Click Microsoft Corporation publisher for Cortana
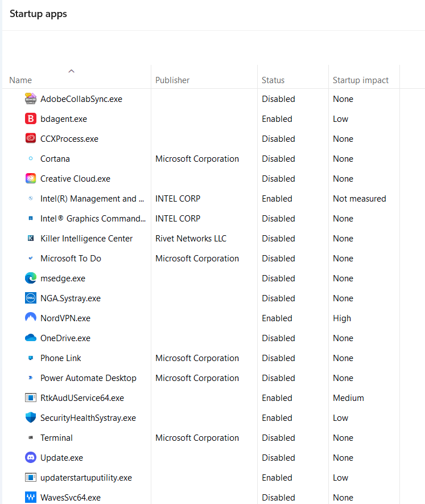This screenshot has width=425, height=504. (x=197, y=159)
